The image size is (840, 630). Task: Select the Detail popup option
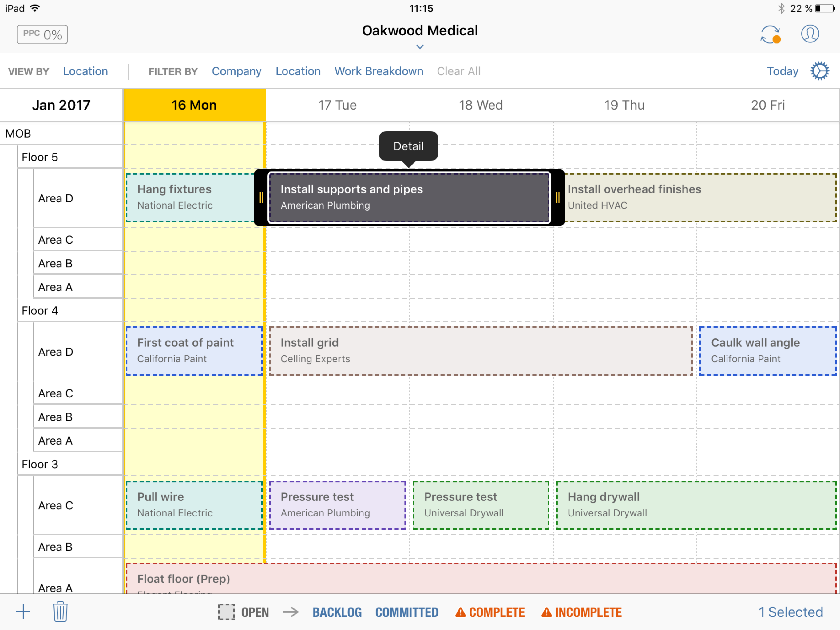point(408,146)
